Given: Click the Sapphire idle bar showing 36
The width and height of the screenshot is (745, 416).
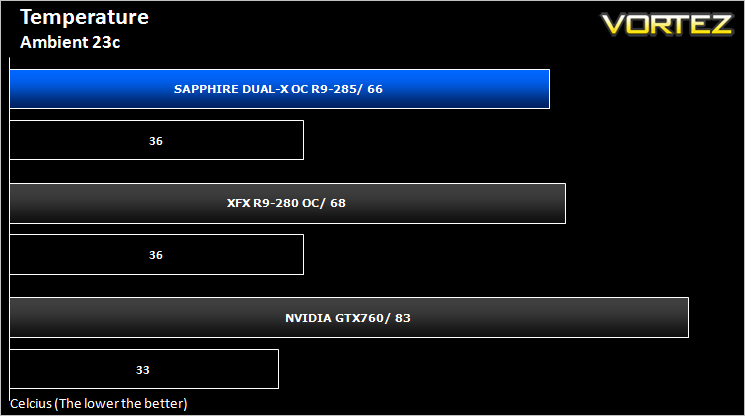Looking at the screenshot, I should tap(156, 140).
